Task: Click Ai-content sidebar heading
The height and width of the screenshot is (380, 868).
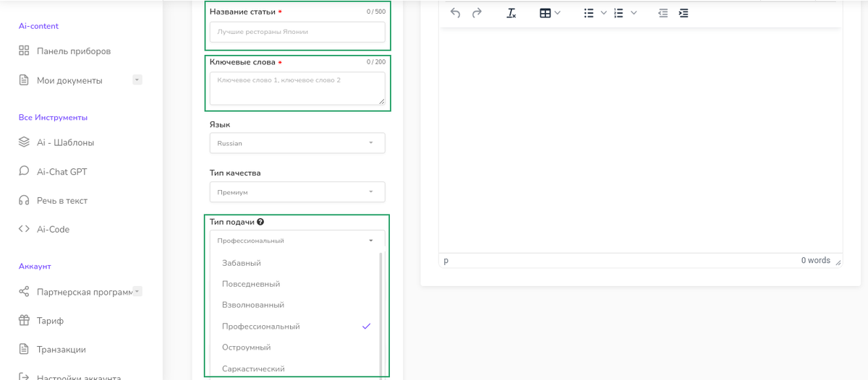Action: pos(38,26)
